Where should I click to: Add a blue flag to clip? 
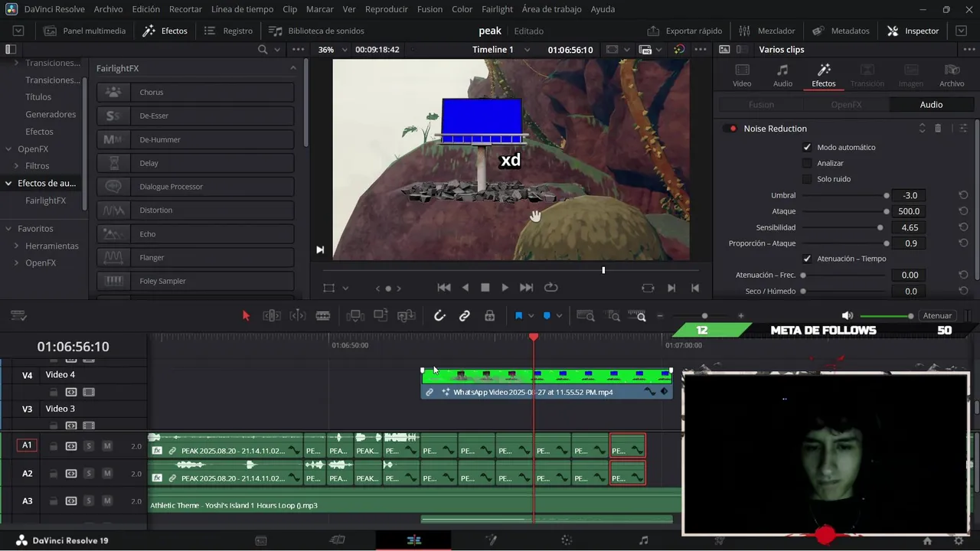[x=518, y=315]
